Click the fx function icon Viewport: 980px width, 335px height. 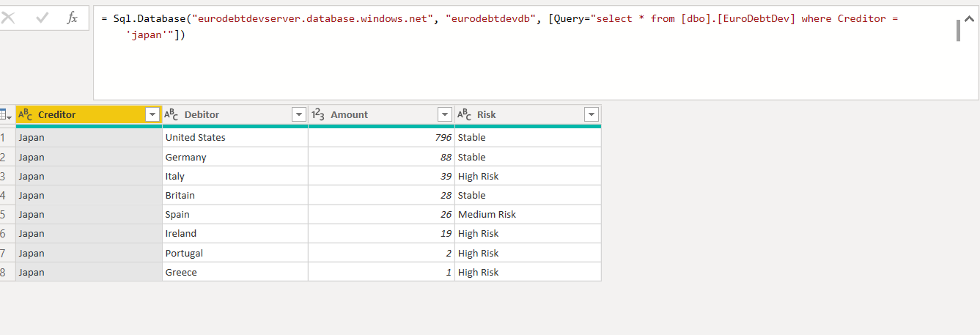[x=72, y=18]
